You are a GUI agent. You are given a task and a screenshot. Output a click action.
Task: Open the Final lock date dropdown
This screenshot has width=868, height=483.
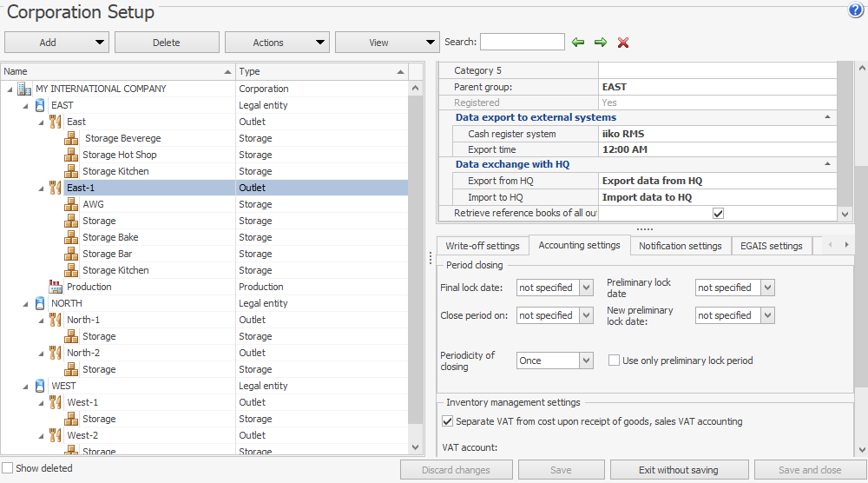(x=587, y=288)
